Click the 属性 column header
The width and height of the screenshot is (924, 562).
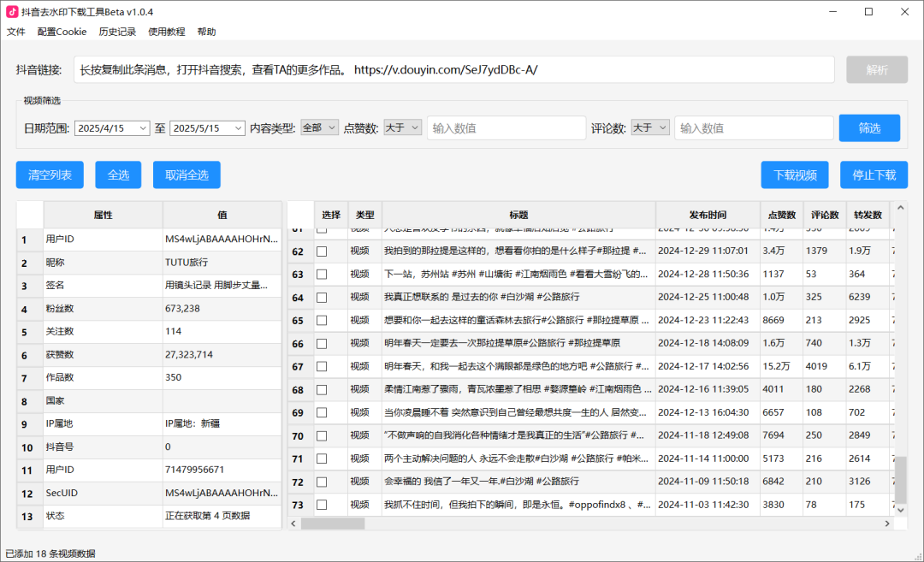click(104, 215)
